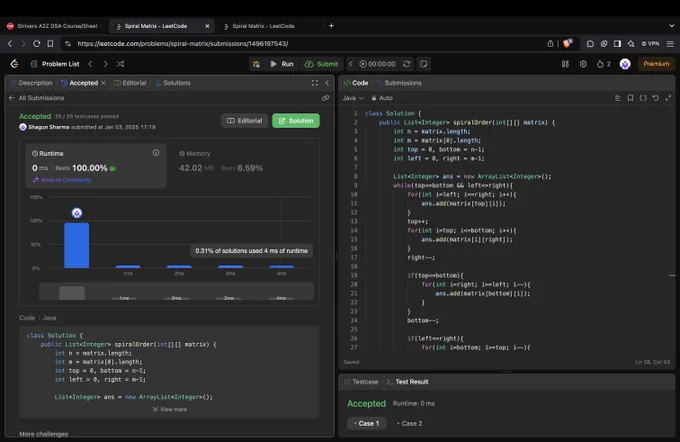Image resolution: width=680 pixels, height=442 pixels.
Task: Open the browser hamburger menu
Action: [670, 43]
